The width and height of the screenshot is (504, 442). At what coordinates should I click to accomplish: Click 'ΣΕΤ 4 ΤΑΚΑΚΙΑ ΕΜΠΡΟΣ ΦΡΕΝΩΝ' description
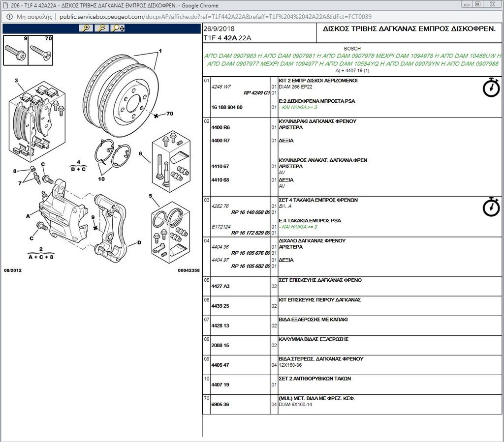click(318, 200)
